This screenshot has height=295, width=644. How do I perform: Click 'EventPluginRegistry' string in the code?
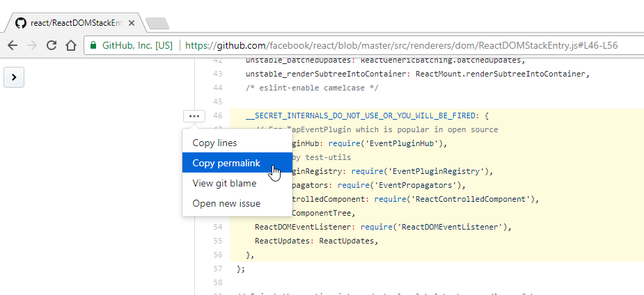(x=436, y=171)
